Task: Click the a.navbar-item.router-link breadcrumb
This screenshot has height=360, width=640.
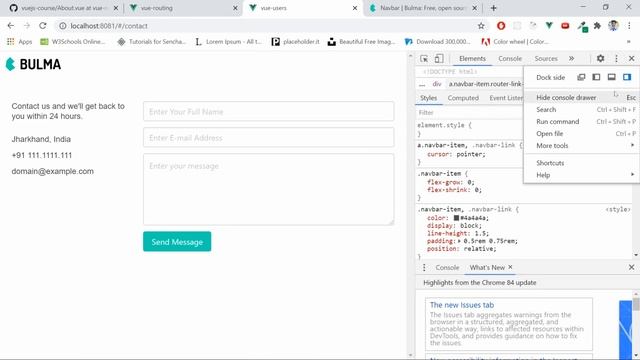Action: [x=485, y=84]
